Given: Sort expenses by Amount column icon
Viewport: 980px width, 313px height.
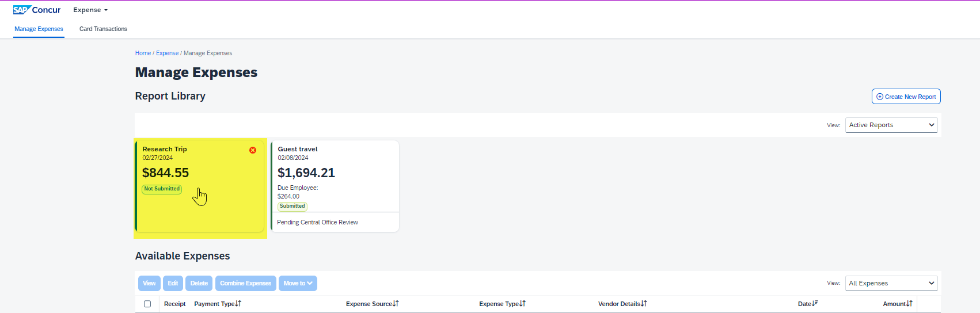Looking at the screenshot, I should (909, 304).
